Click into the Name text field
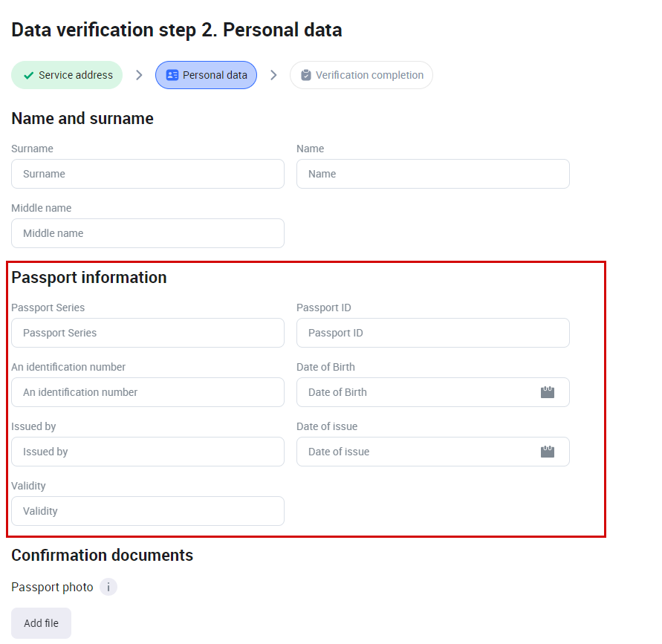This screenshot has width=662, height=644. pyautogui.click(x=432, y=174)
